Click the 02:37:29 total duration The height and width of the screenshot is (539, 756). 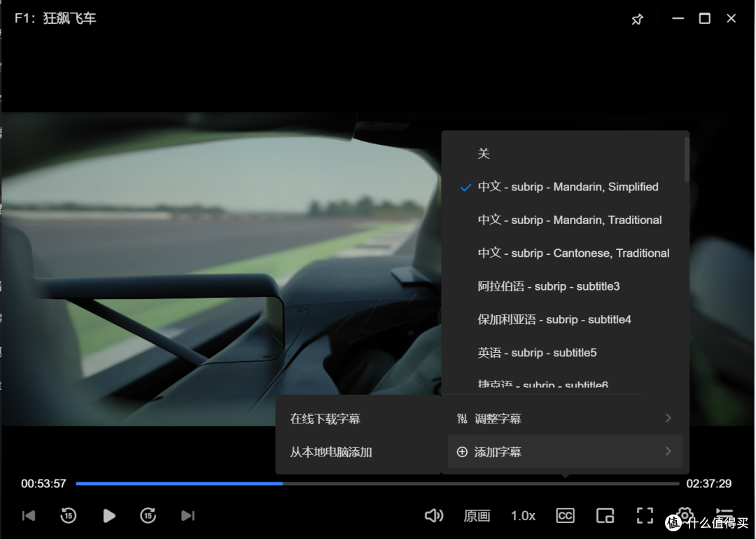pyautogui.click(x=708, y=484)
